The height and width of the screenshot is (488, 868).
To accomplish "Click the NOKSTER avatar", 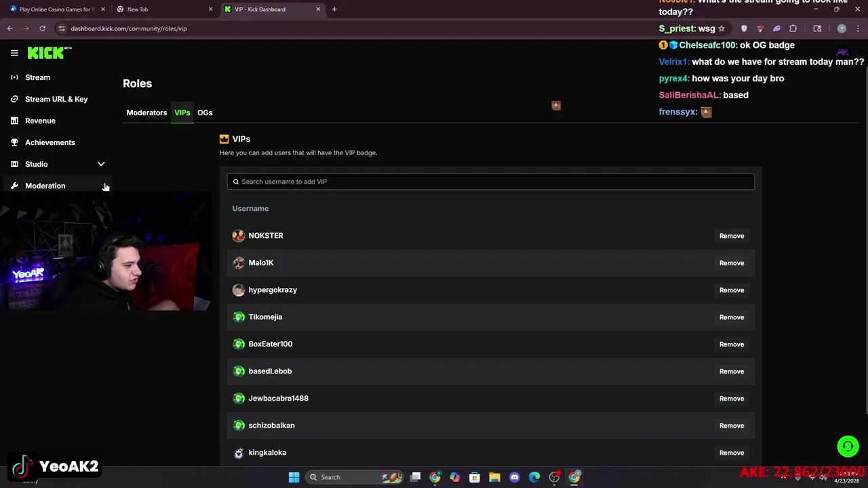I will tap(238, 236).
